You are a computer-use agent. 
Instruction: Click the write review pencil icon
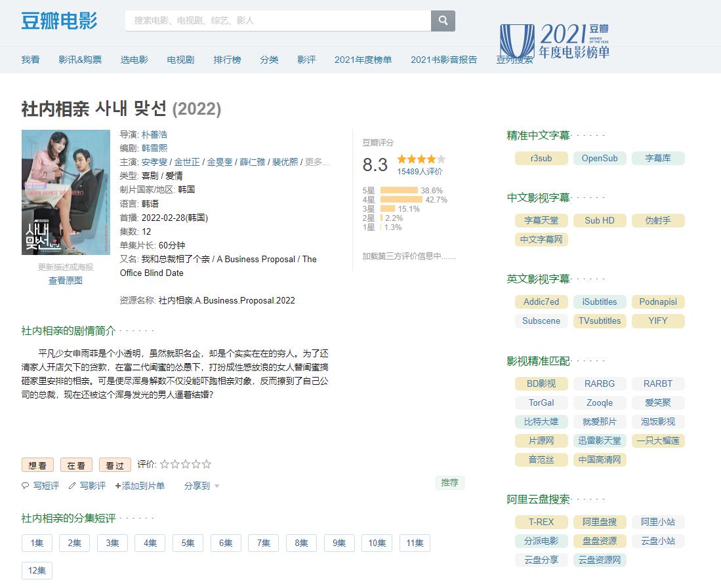72,486
